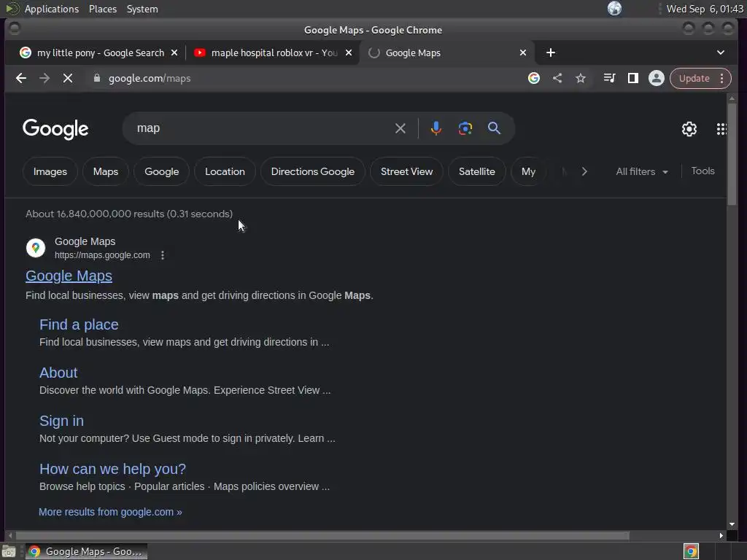Select the Maps filter chip
The image size is (747, 560).
(x=106, y=171)
